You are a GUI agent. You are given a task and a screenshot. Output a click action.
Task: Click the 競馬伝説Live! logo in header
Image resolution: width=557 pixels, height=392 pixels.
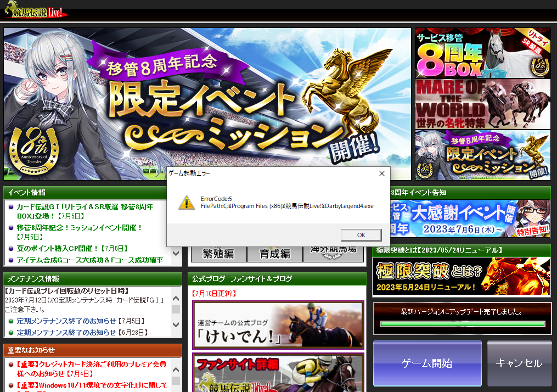pyautogui.click(x=36, y=10)
